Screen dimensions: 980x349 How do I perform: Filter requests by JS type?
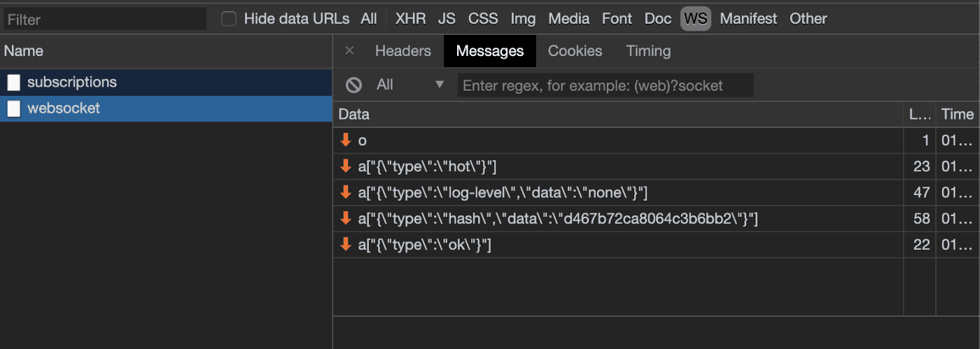click(x=447, y=19)
